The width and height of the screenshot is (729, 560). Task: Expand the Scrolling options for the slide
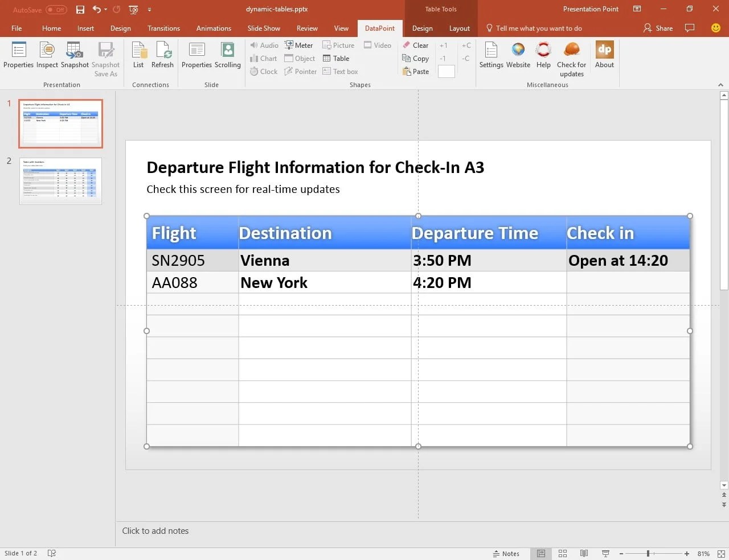tap(227, 56)
